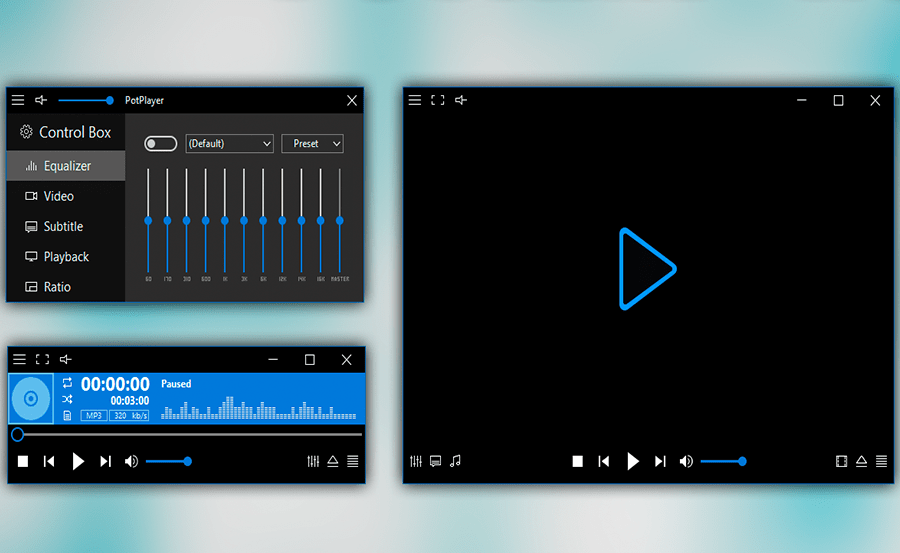This screenshot has height=553, width=900.
Task: Open the playlist in the audio player
Action: 352,461
